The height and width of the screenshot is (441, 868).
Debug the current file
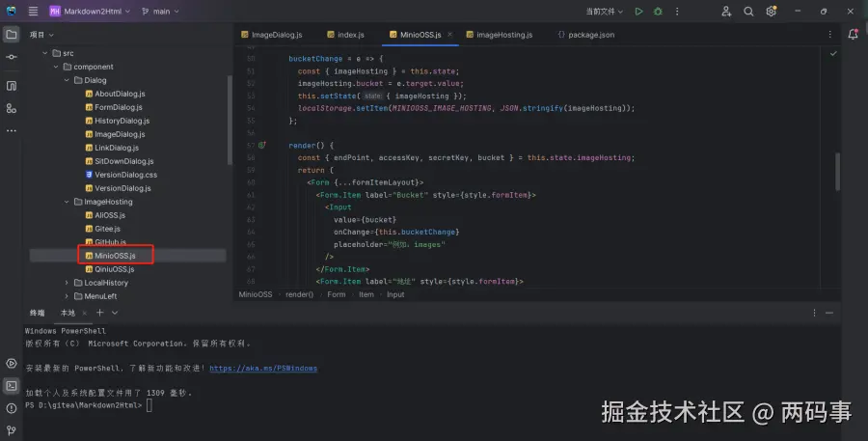click(x=658, y=11)
